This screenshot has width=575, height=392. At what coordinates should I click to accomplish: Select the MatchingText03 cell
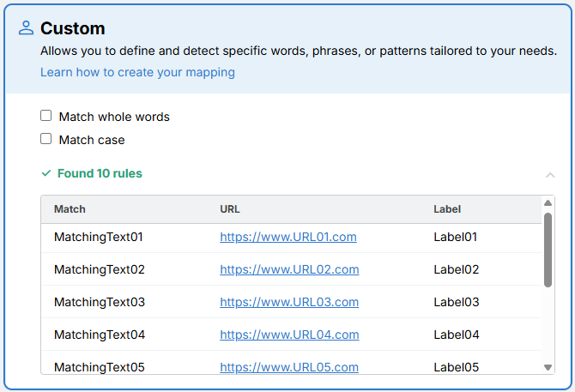(100, 302)
